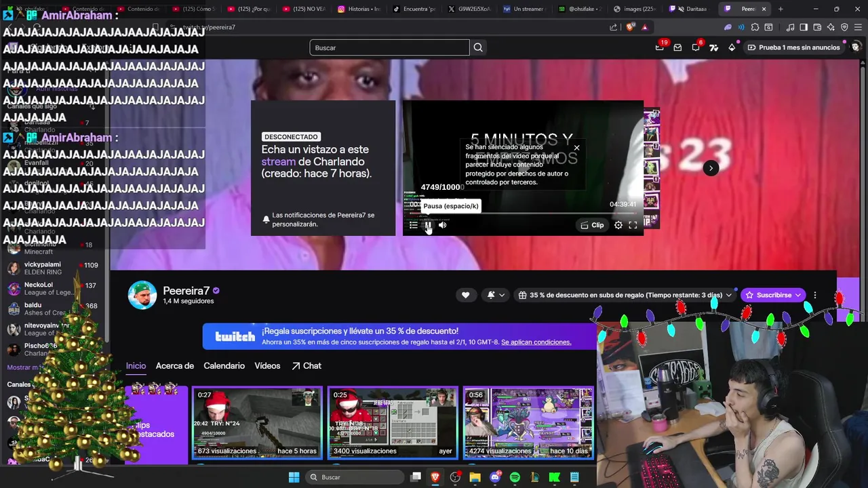Open the browser hamburger main menu
This screenshot has height=488, width=868.
(x=858, y=27)
